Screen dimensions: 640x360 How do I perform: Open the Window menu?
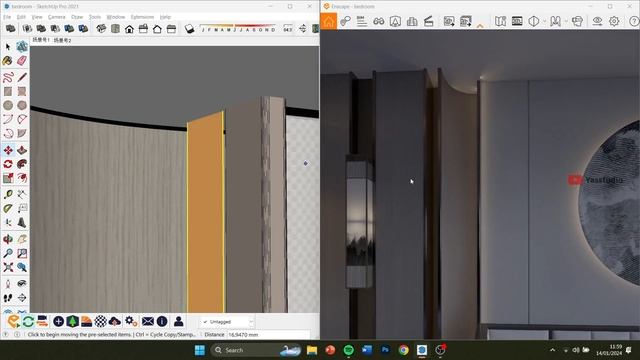coord(116,17)
